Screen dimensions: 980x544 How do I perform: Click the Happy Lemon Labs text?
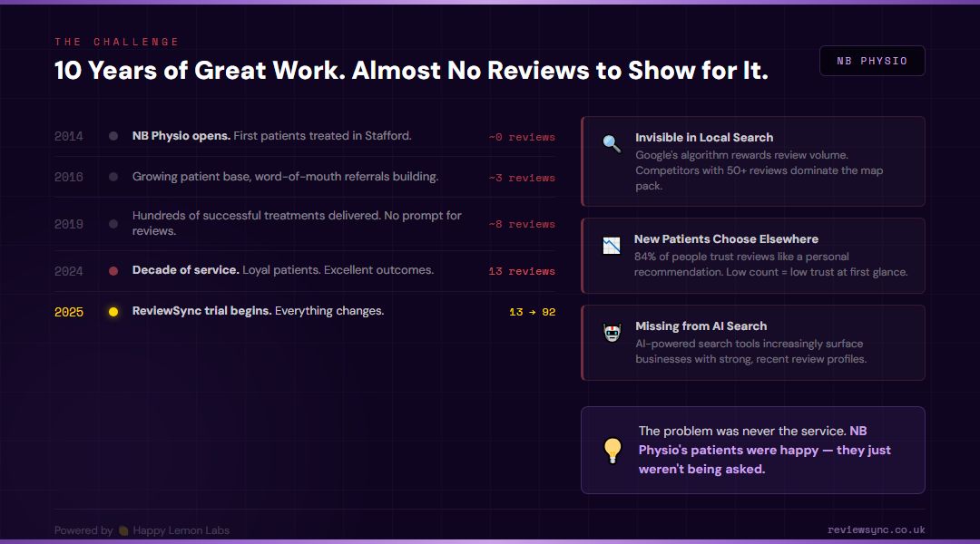tap(181, 530)
